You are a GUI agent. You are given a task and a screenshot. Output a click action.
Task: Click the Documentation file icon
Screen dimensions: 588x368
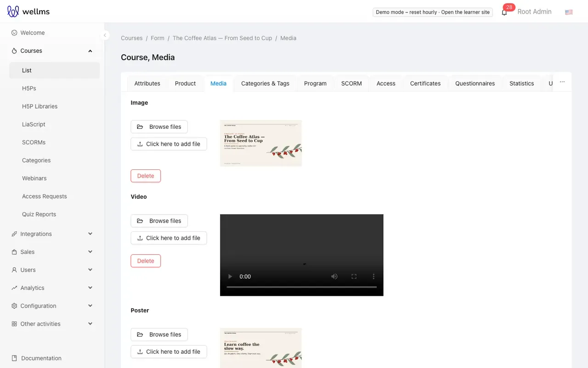[14, 358]
